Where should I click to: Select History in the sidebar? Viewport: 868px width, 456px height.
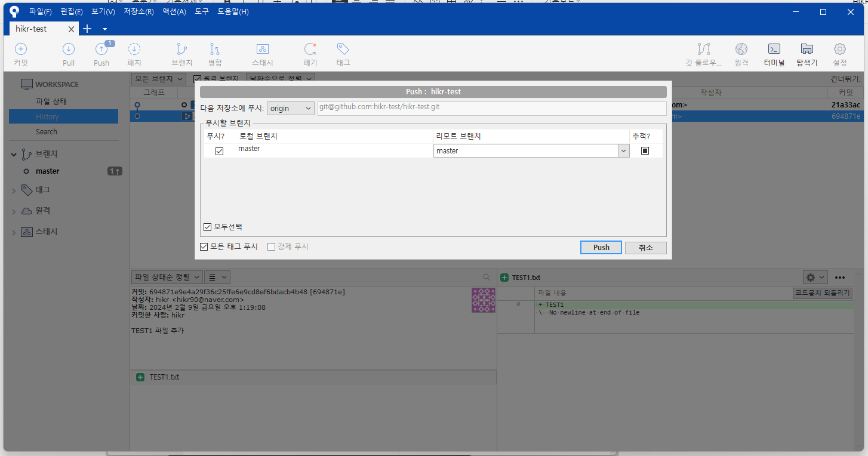tap(63, 116)
